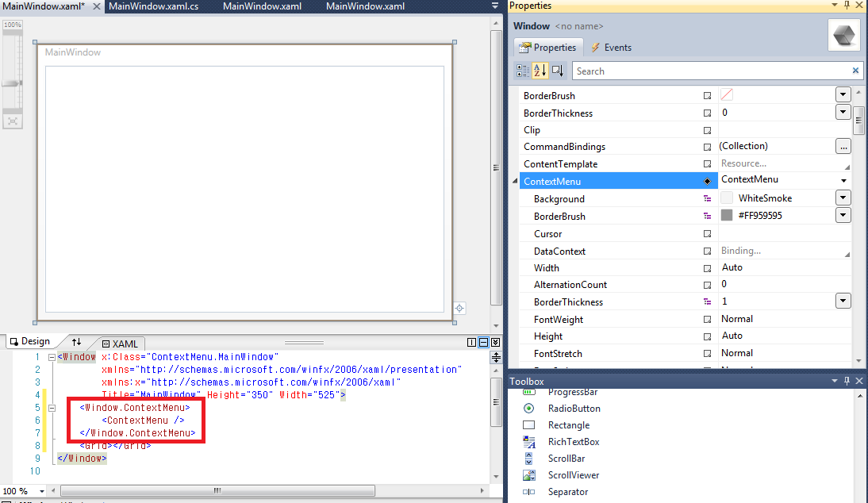The width and height of the screenshot is (868, 503).
Task: Open the ContextMenu value dropdown
Action: coord(843,179)
